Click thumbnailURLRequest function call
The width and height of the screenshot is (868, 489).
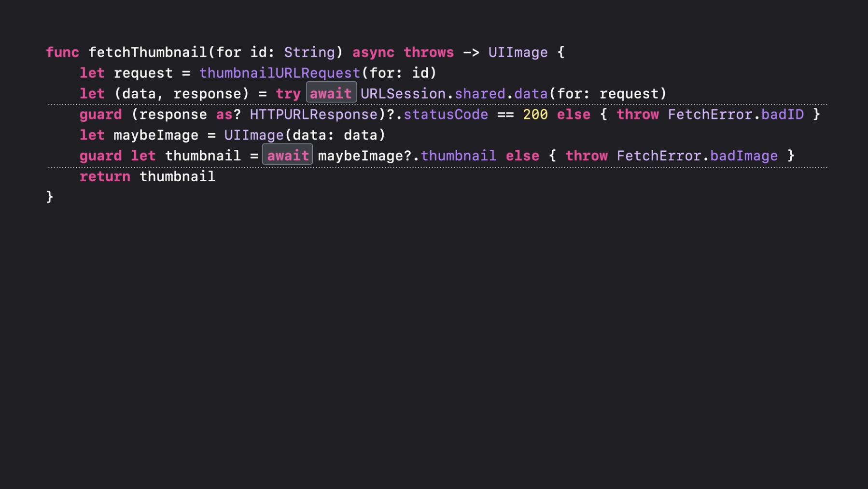280,73
